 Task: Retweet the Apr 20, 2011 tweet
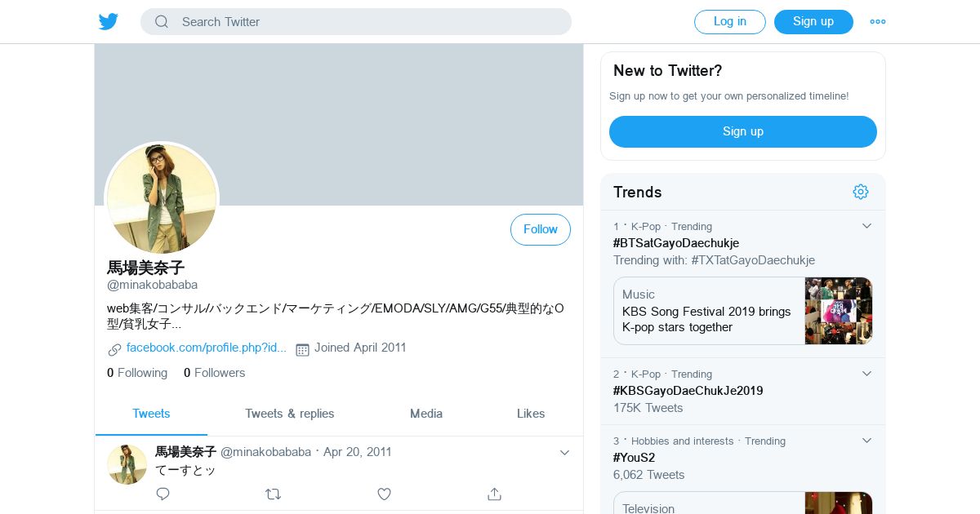pyautogui.click(x=274, y=494)
